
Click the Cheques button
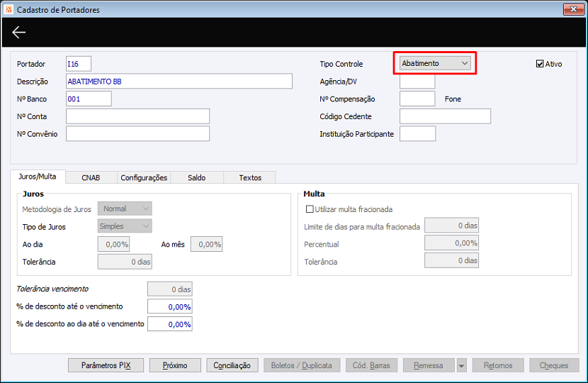(x=554, y=365)
